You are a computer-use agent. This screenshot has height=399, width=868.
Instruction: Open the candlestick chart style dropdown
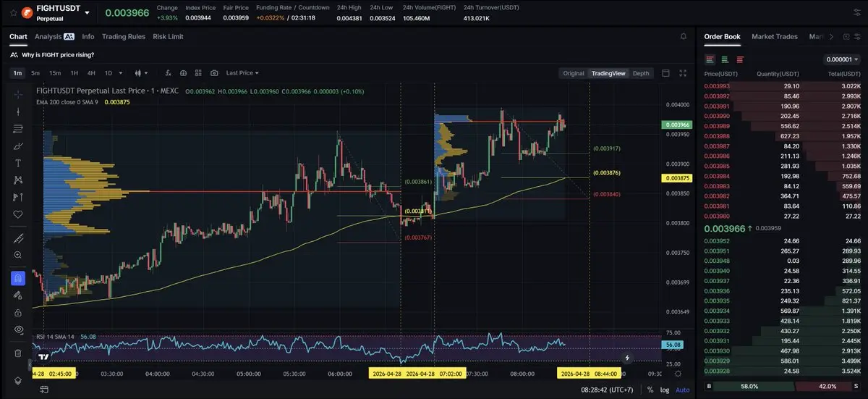(x=141, y=72)
